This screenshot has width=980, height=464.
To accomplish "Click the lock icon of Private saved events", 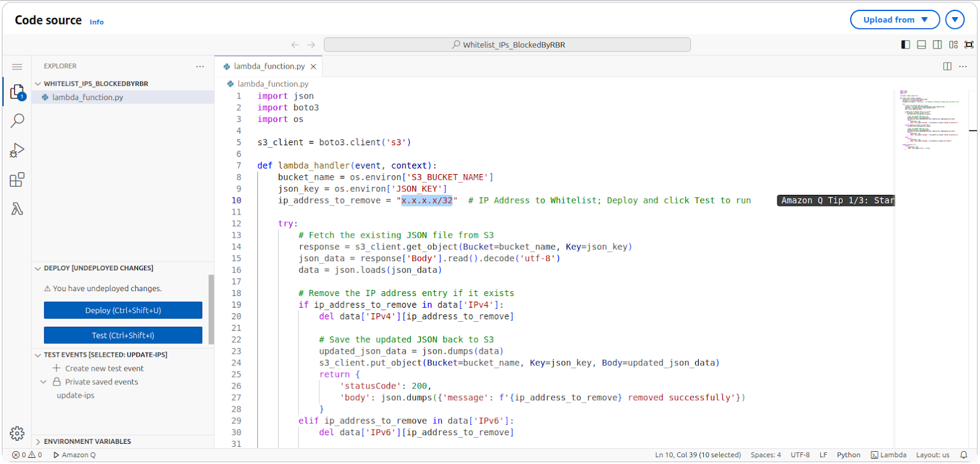I will point(56,381).
